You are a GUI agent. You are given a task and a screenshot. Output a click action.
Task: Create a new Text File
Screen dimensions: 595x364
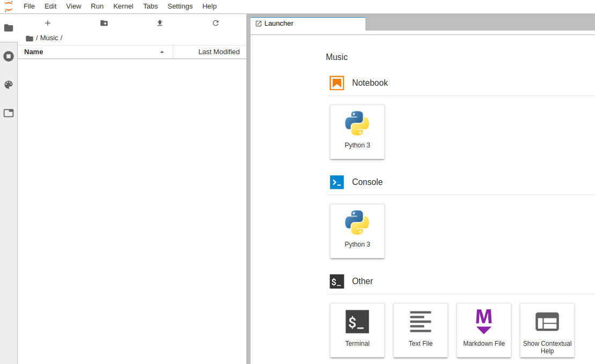tap(421, 330)
